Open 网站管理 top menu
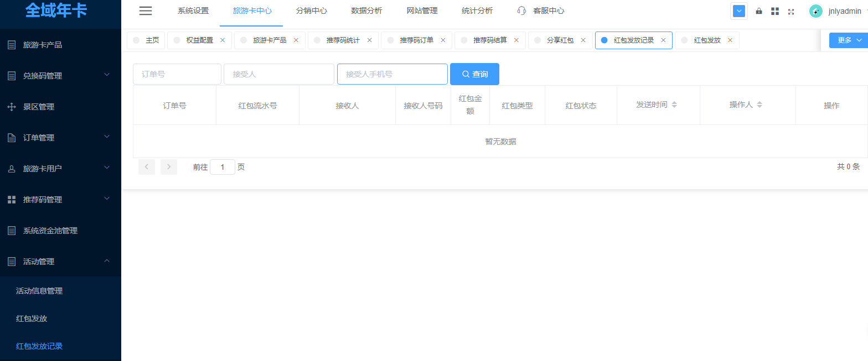 (422, 11)
